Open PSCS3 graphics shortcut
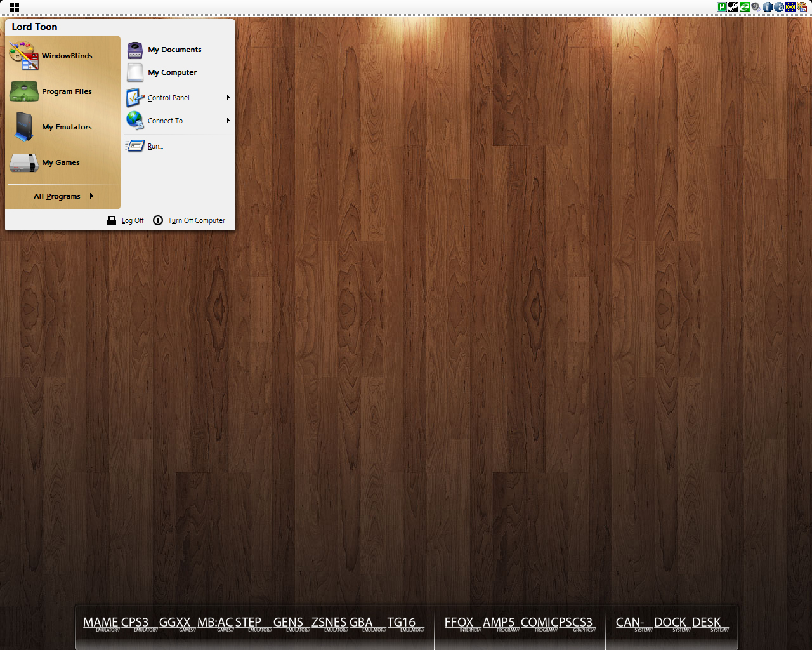 [576, 623]
